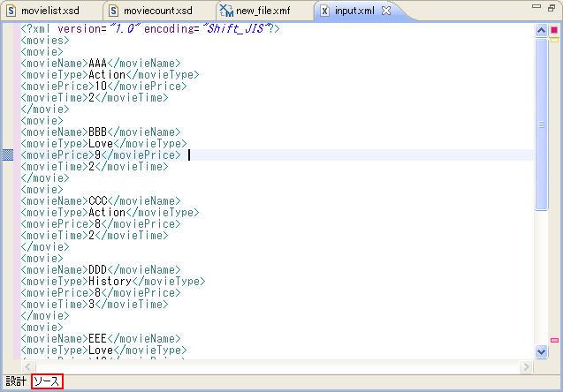Close the input.xml tab
Screen dimensions: 563x392
point(386,11)
